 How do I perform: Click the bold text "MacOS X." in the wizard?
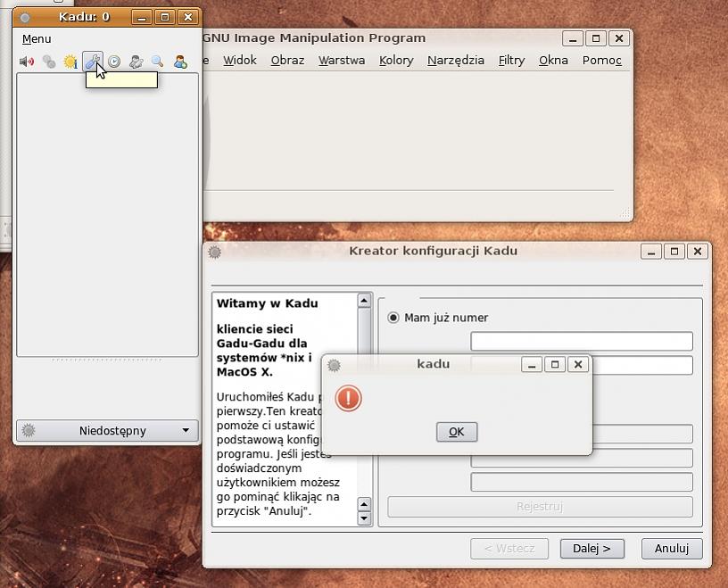(244, 372)
